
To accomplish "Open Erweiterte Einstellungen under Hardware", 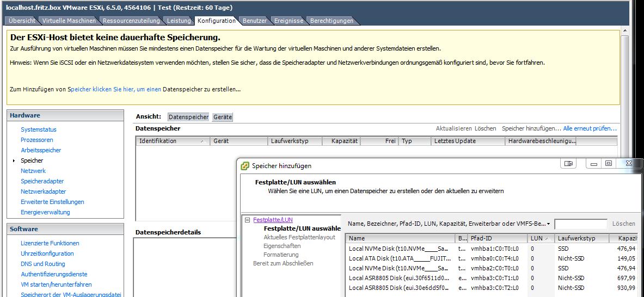I will pyautogui.click(x=53, y=202).
